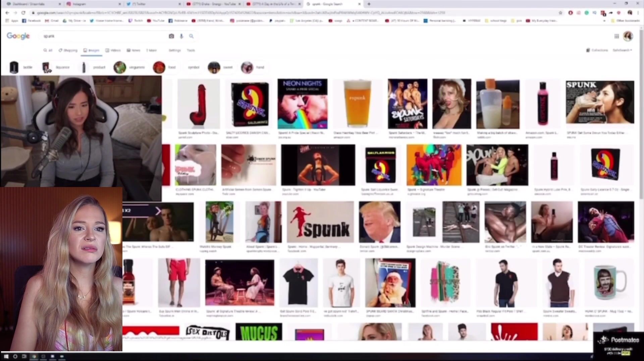This screenshot has width=644, height=361.
Task: Bookmark this page with the star icon
Action: [560, 13]
